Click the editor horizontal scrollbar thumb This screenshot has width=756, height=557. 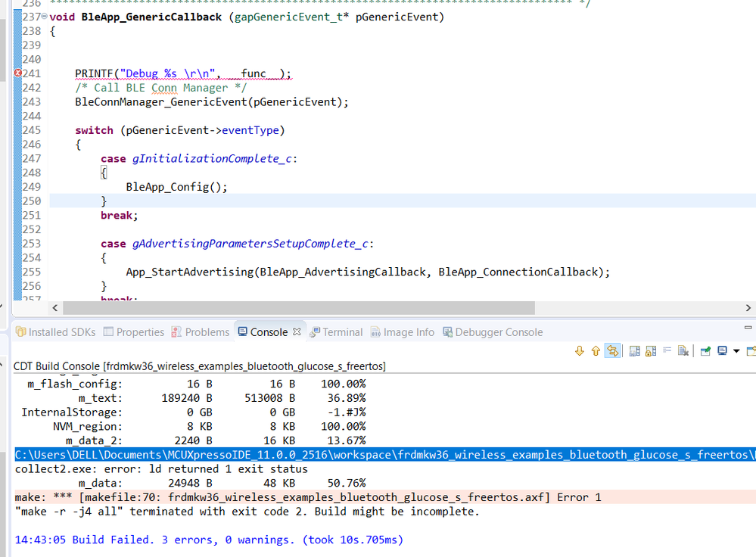tap(298, 308)
